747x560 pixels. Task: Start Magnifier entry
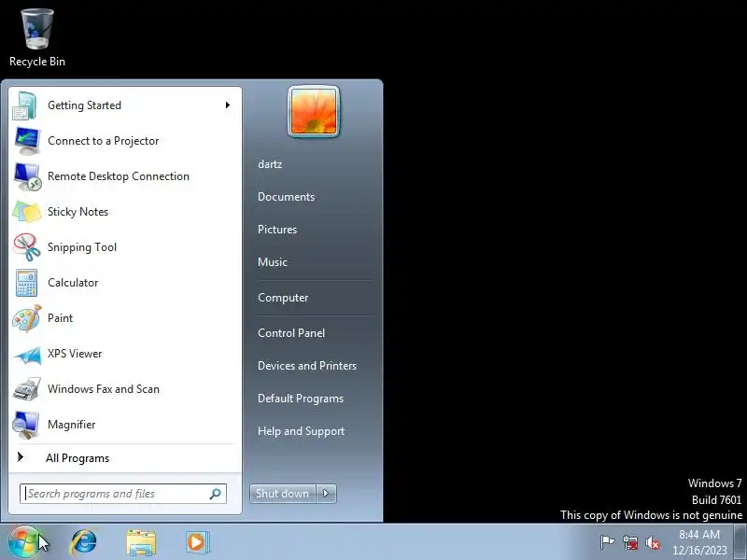[x=125, y=425]
